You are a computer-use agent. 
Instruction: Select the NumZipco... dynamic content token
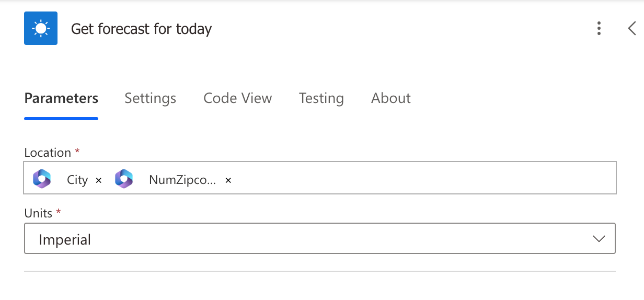(x=182, y=180)
